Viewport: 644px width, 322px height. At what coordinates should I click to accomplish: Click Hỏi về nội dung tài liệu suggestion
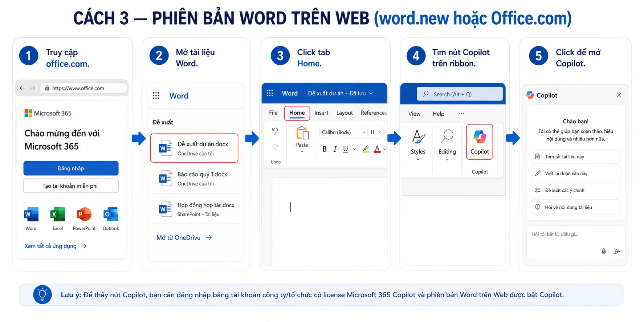(575, 207)
